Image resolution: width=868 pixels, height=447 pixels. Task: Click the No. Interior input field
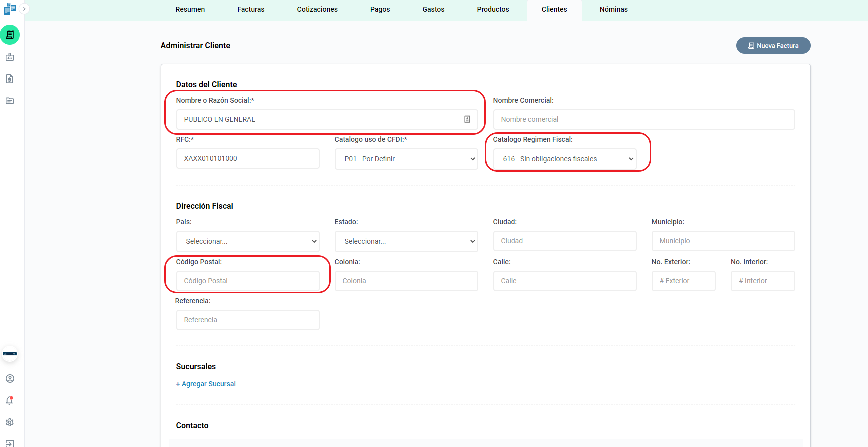click(763, 281)
